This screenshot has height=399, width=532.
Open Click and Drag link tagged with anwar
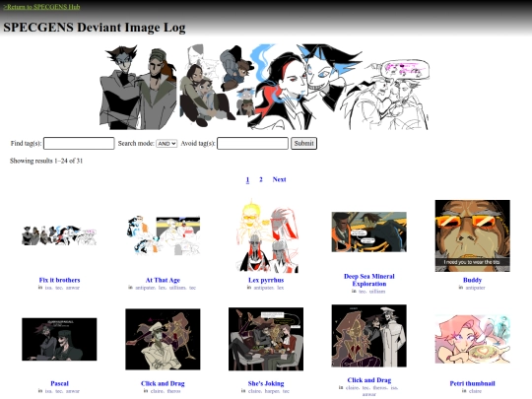[x=369, y=380]
